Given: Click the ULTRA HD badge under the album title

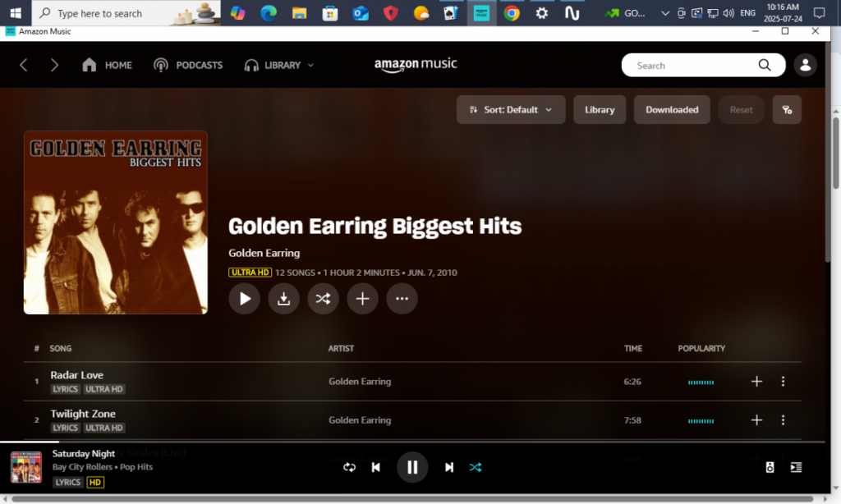Looking at the screenshot, I should pyautogui.click(x=250, y=273).
